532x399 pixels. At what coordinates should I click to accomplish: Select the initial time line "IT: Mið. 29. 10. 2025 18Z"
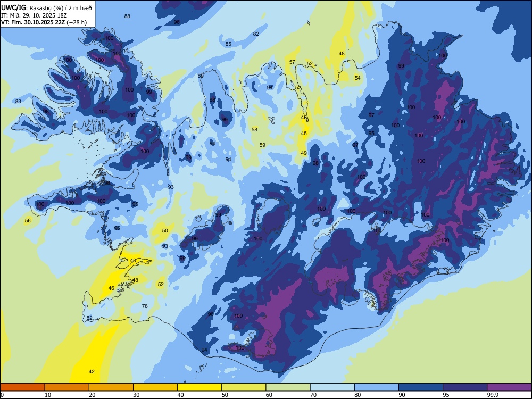34,15
